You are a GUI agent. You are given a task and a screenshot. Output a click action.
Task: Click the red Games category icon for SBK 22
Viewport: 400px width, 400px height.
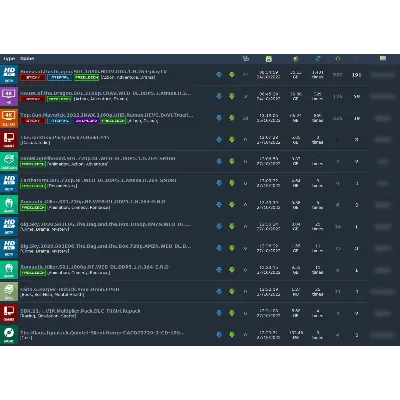pyautogui.click(x=9, y=313)
